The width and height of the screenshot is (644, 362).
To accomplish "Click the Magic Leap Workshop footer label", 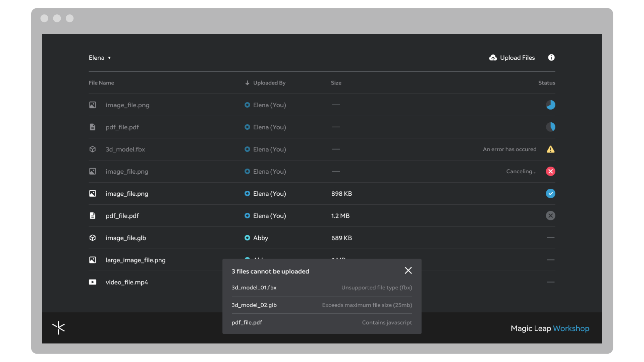I will click(x=550, y=328).
